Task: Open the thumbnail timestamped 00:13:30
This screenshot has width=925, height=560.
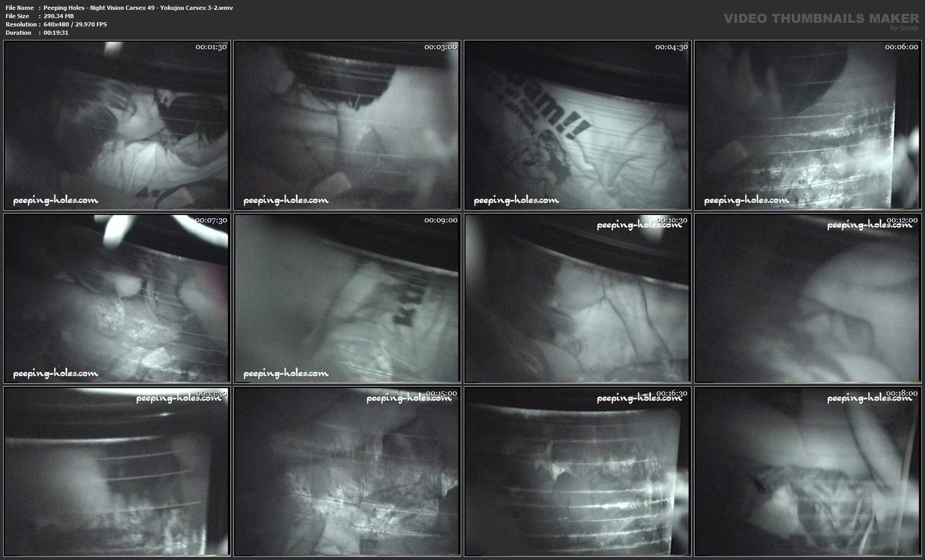Action: 117,472
